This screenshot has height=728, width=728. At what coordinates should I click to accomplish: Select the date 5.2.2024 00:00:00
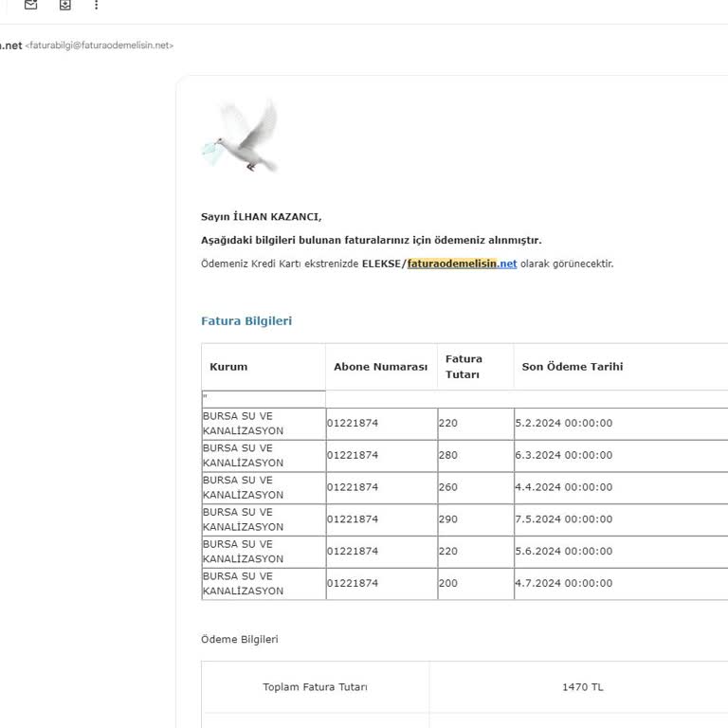click(x=564, y=423)
